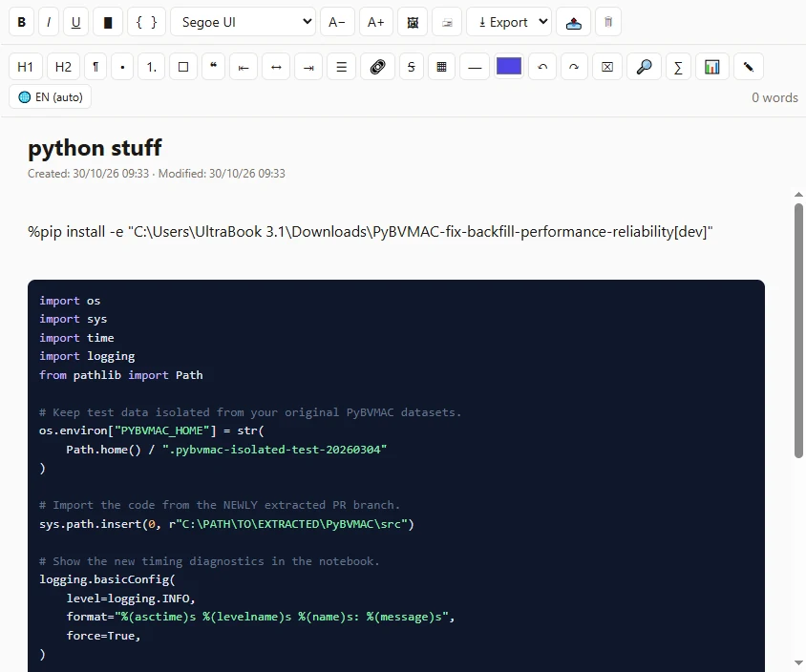Open the Export dropdown

tap(509, 22)
